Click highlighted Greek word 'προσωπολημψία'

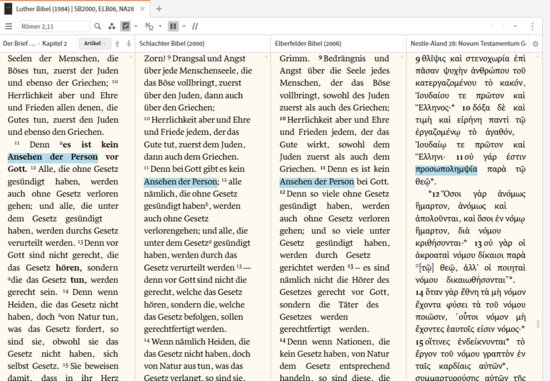[446, 169]
